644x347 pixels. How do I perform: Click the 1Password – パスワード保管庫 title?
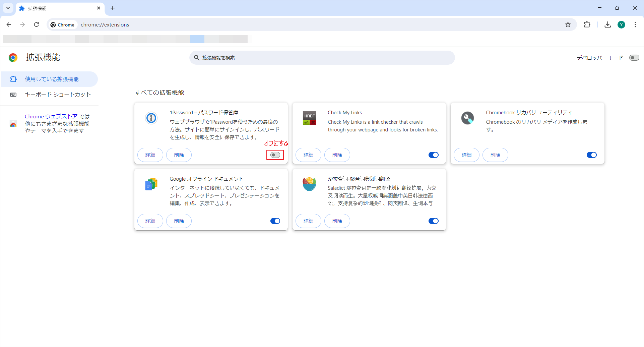pyautogui.click(x=204, y=113)
